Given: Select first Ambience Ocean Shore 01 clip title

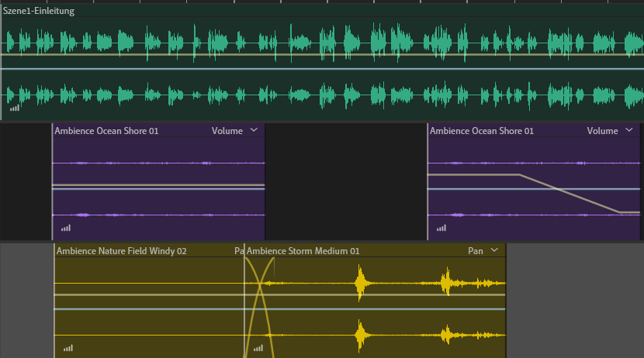Looking at the screenshot, I should [x=106, y=131].
